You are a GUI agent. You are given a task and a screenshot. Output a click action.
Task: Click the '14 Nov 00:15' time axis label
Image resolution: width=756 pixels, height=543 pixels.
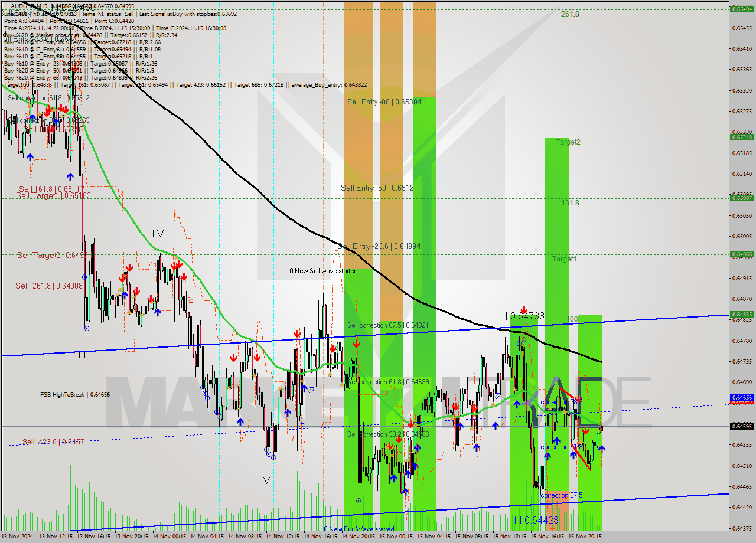pos(169,537)
